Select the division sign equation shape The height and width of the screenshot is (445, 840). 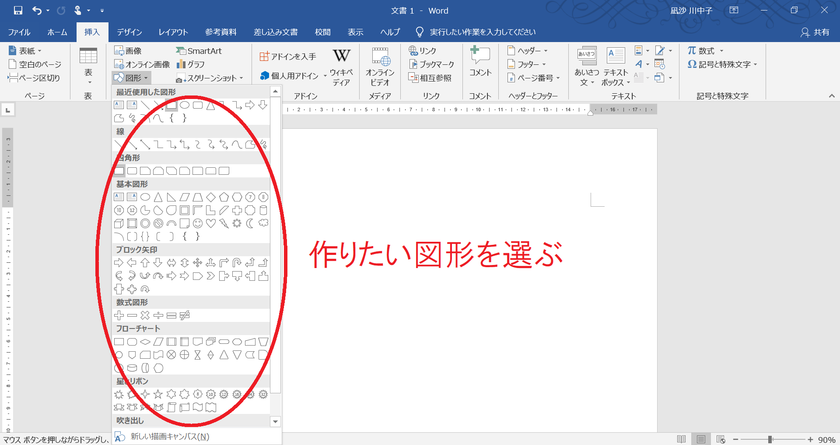coord(158,315)
